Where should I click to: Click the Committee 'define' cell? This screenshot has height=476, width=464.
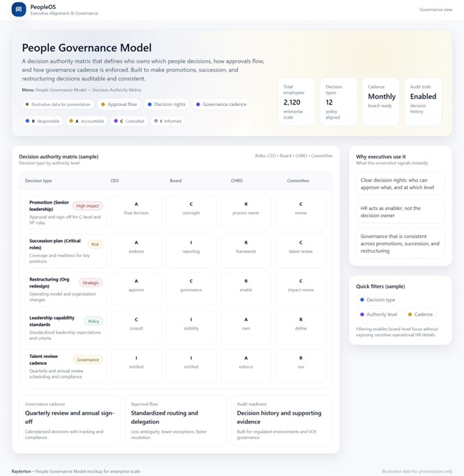(301, 327)
